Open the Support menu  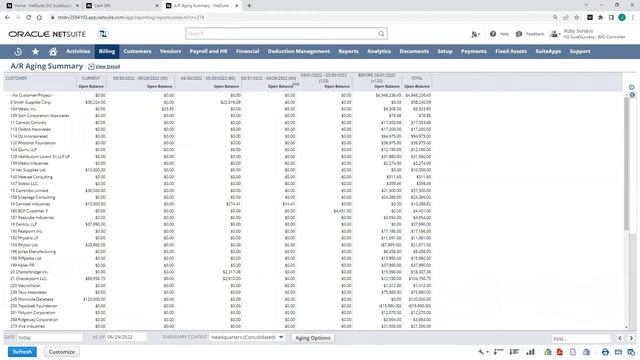580,51
